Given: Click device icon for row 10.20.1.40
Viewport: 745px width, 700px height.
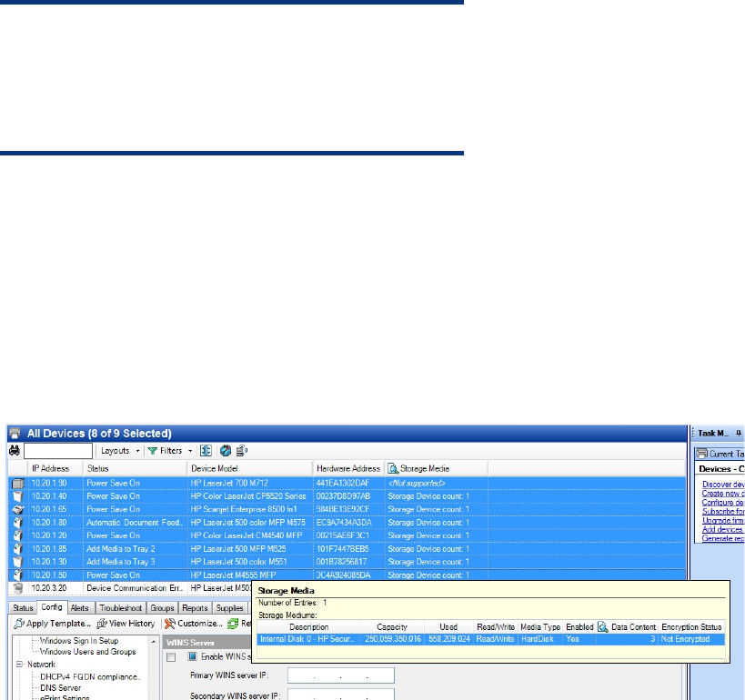Looking at the screenshot, I should point(18,496).
